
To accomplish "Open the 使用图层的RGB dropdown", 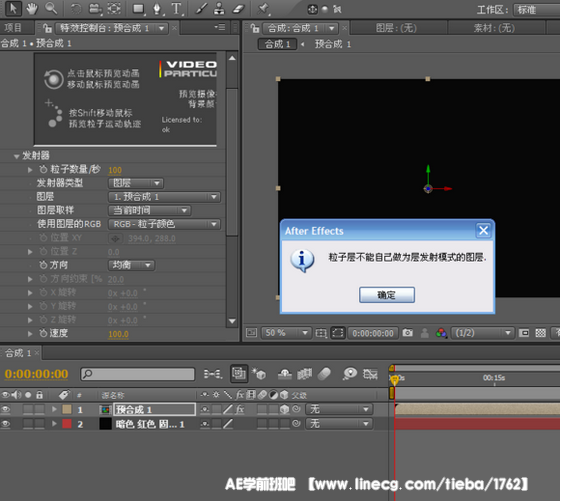I will pyautogui.click(x=164, y=224).
